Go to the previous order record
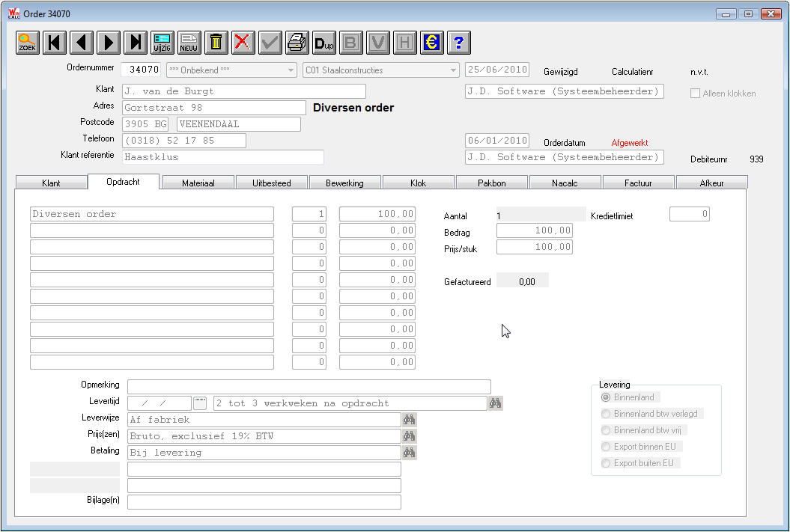Viewport: 790px width, 532px height. point(82,43)
